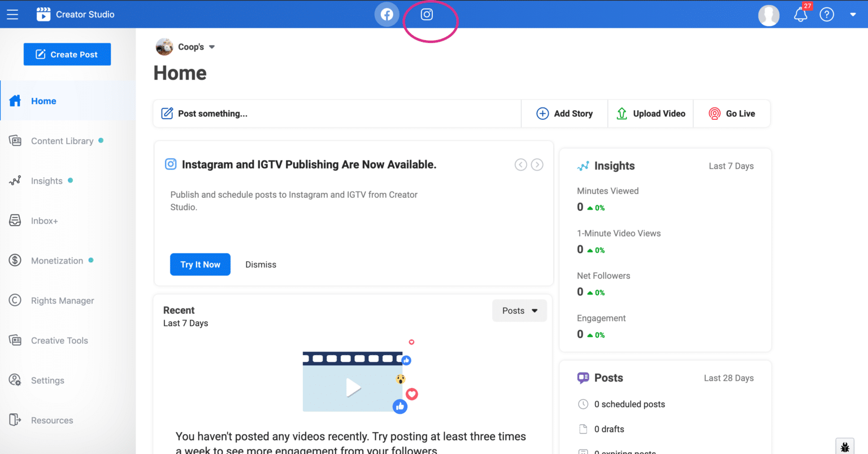Image resolution: width=868 pixels, height=454 pixels.
Task: Open Content Library in sidebar
Action: [x=62, y=141]
